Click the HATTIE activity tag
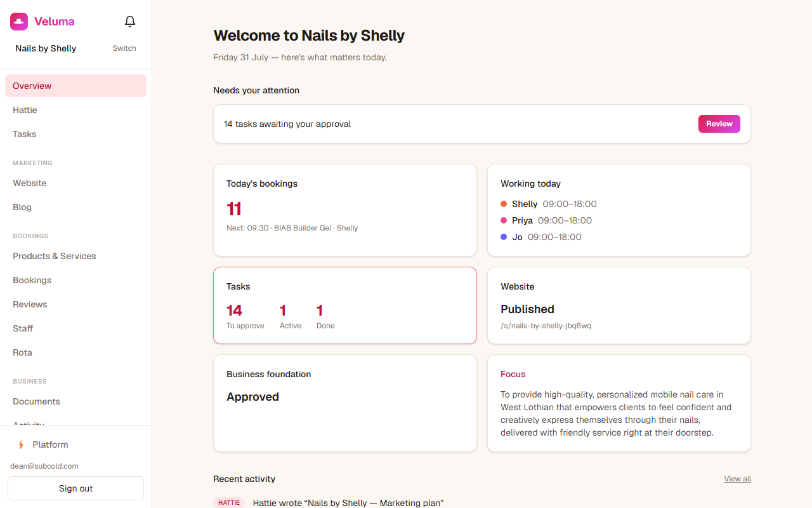Viewport: 812px width, 508px height. pos(229,503)
